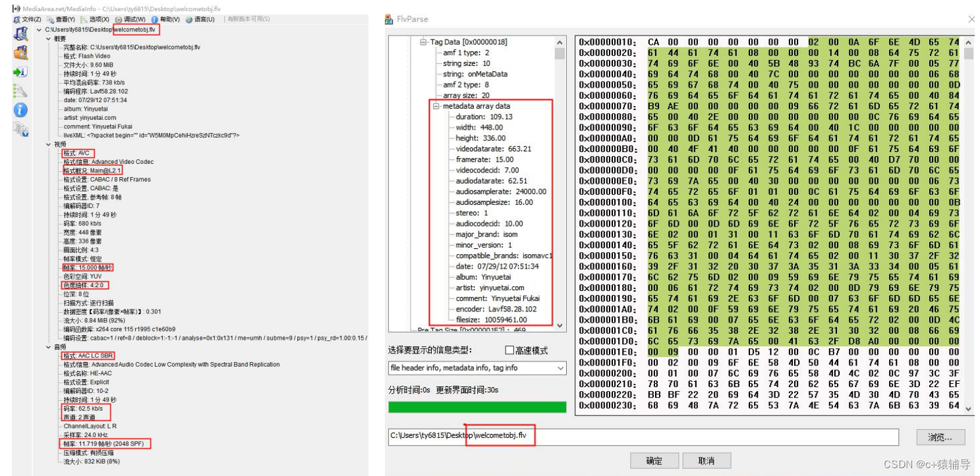Collapse the metadata array data node
Screen dimensions: 980x476
(435, 106)
